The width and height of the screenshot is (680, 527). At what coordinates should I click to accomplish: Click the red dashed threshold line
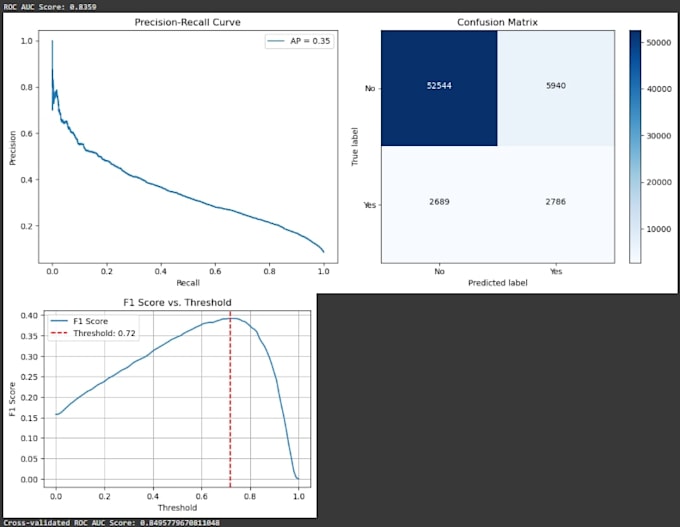tap(230, 399)
